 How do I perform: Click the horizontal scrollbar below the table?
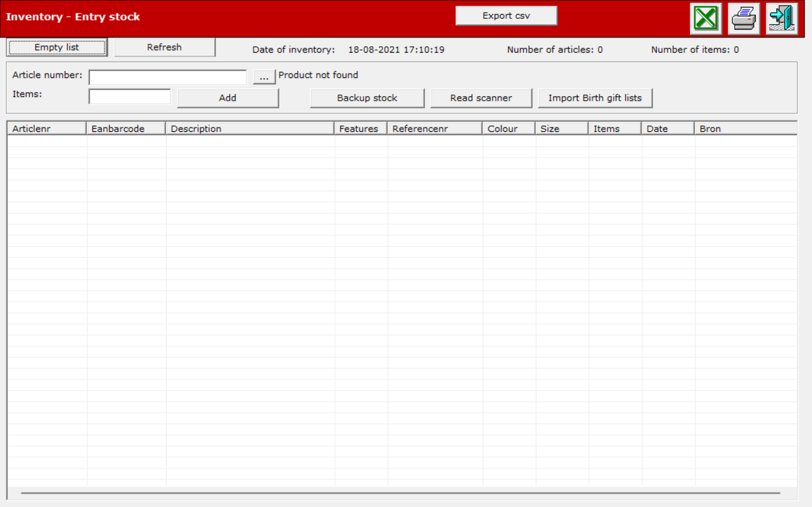(x=400, y=492)
